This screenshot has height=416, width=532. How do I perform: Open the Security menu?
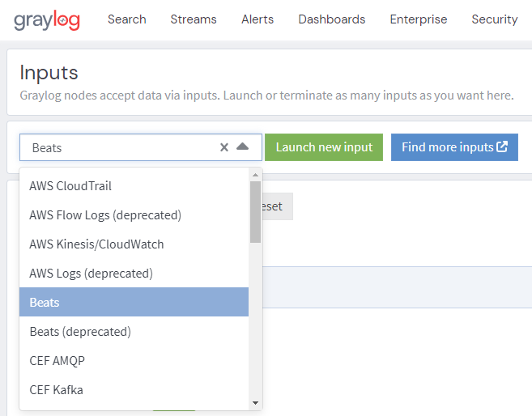[495, 19]
